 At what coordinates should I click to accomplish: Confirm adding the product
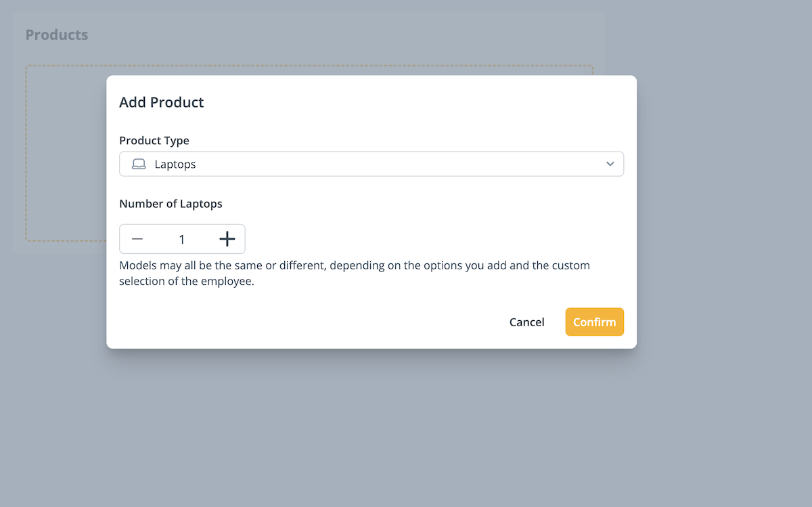click(x=594, y=322)
